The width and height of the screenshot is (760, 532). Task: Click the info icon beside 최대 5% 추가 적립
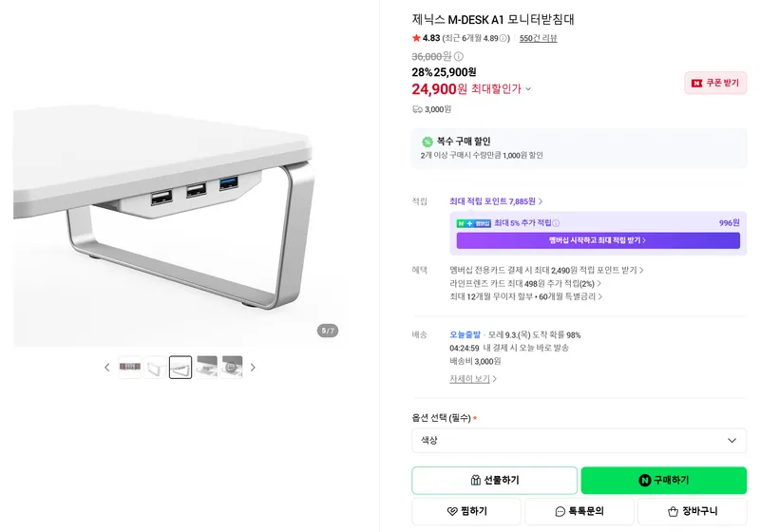pyautogui.click(x=556, y=223)
